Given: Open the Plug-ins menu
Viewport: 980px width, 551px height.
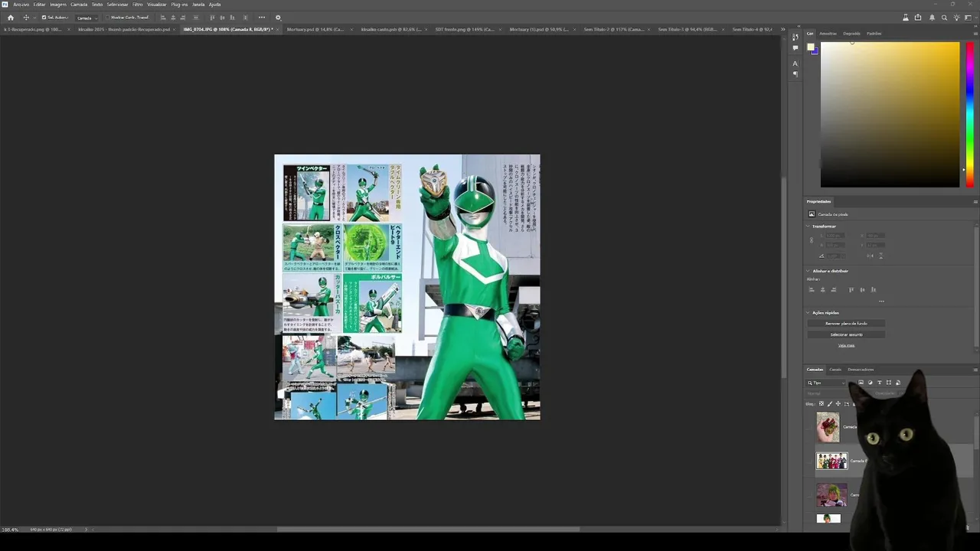Looking at the screenshot, I should (179, 5).
